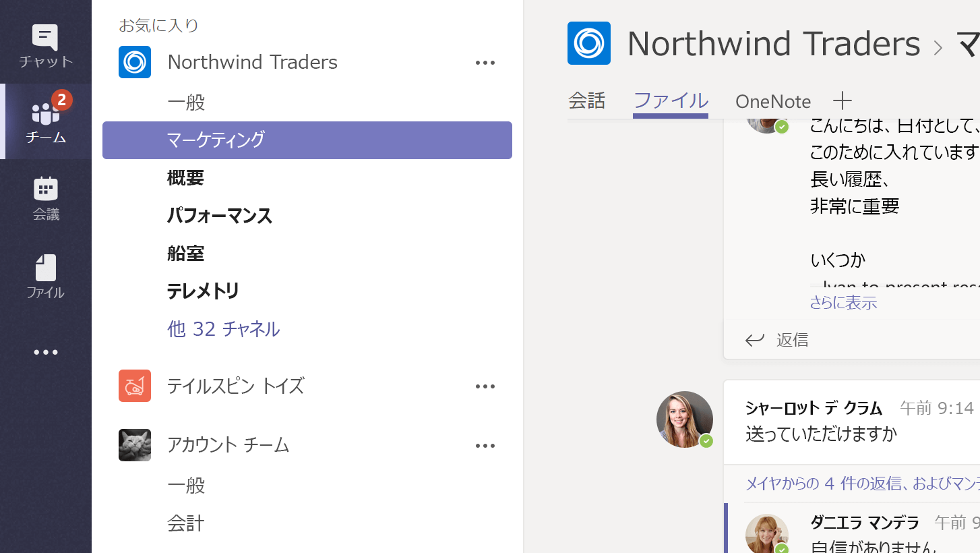
Task: Open the 概要 channel
Action: (x=185, y=178)
